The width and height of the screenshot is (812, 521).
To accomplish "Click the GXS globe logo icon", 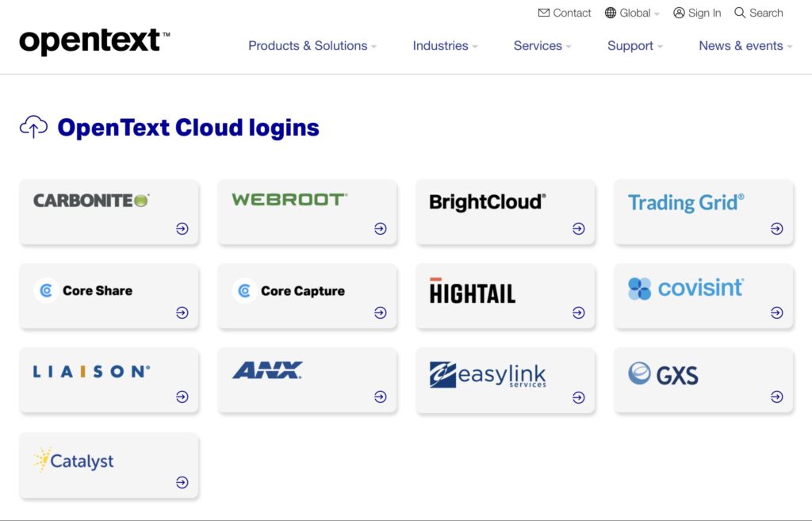I will (x=640, y=373).
